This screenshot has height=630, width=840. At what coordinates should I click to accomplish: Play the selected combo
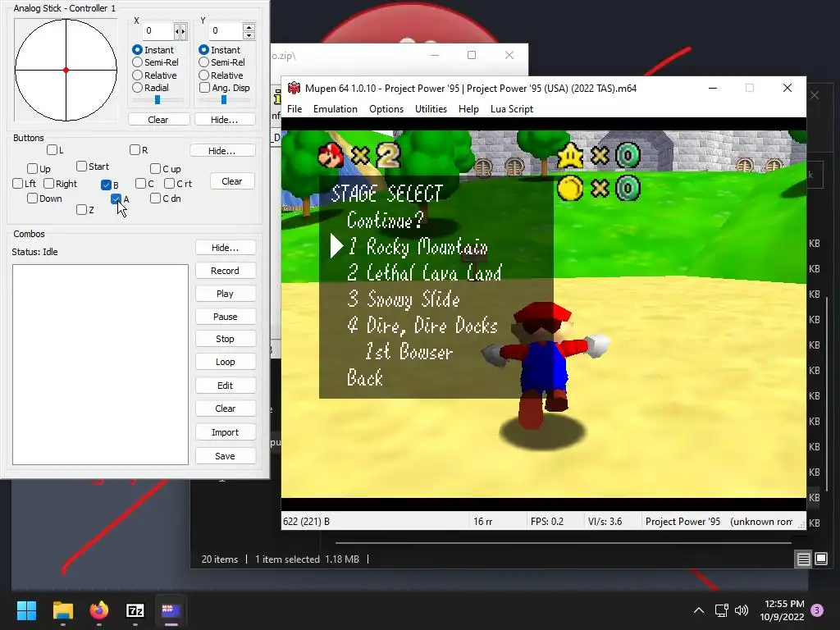pyautogui.click(x=225, y=294)
